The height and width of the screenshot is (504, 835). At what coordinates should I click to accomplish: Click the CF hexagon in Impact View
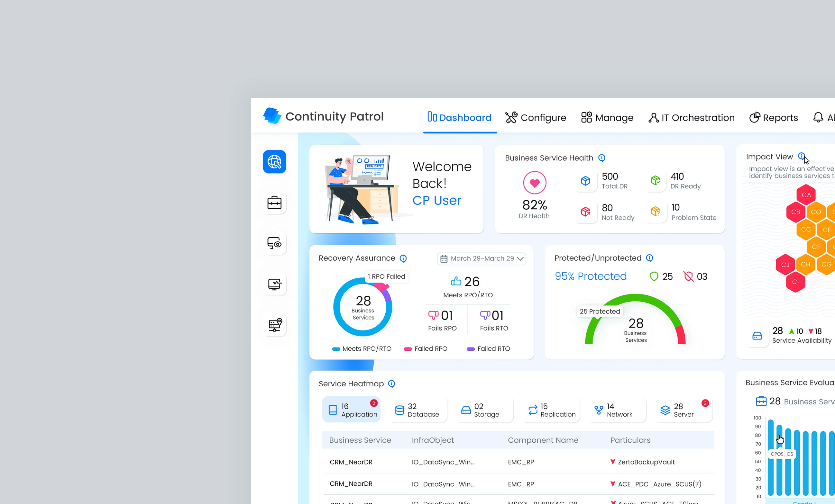tap(816, 247)
